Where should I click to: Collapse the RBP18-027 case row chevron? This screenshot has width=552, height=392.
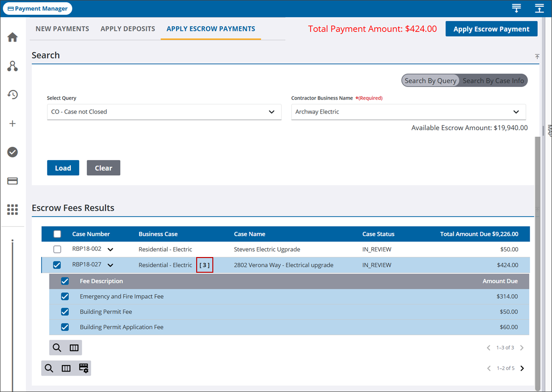click(111, 265)
